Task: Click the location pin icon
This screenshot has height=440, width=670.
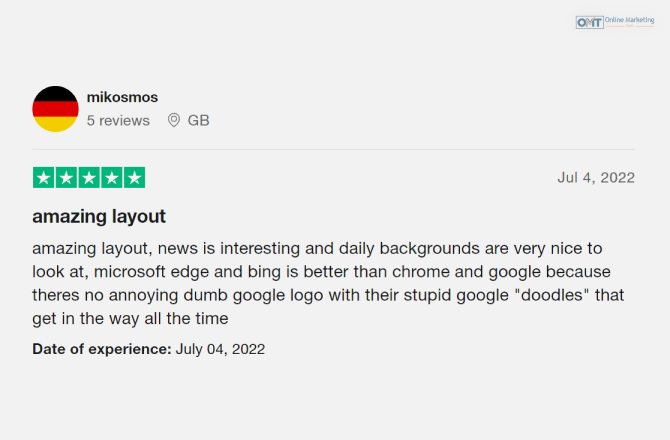Action: point(173,120)
